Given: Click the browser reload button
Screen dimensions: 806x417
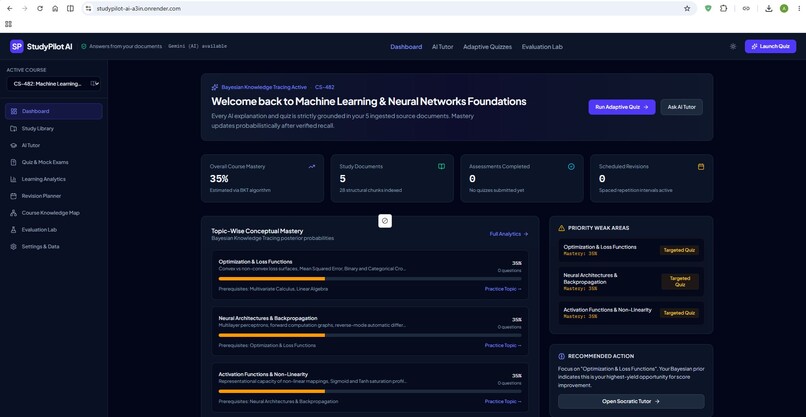Looking at the screenshot, I should [40, 9].
